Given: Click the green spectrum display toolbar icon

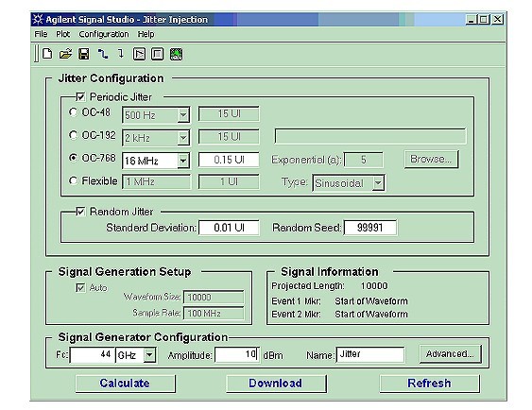Looking at the screenshot, I should tap(176, 54).
